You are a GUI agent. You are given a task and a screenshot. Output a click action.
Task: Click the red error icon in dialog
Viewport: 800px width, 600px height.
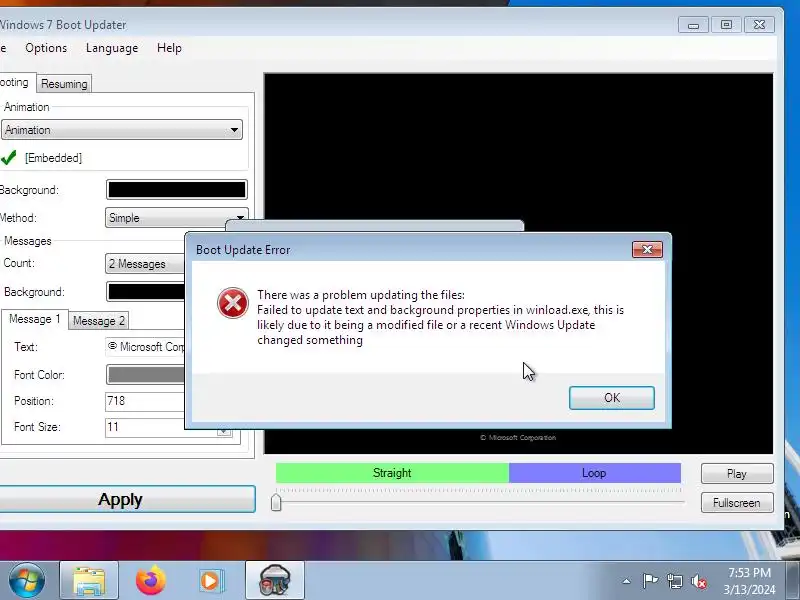pyautogui.click(x=233, y=303)
